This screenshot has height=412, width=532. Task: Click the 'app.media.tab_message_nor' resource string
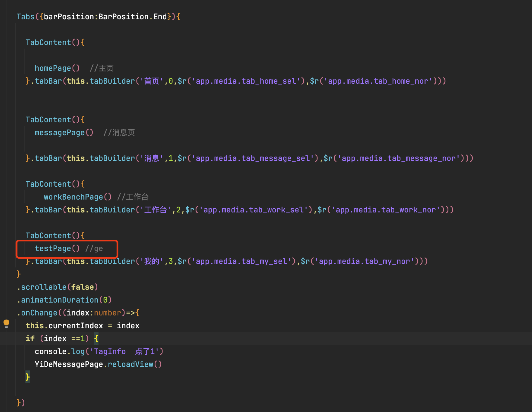pos(399,158)
